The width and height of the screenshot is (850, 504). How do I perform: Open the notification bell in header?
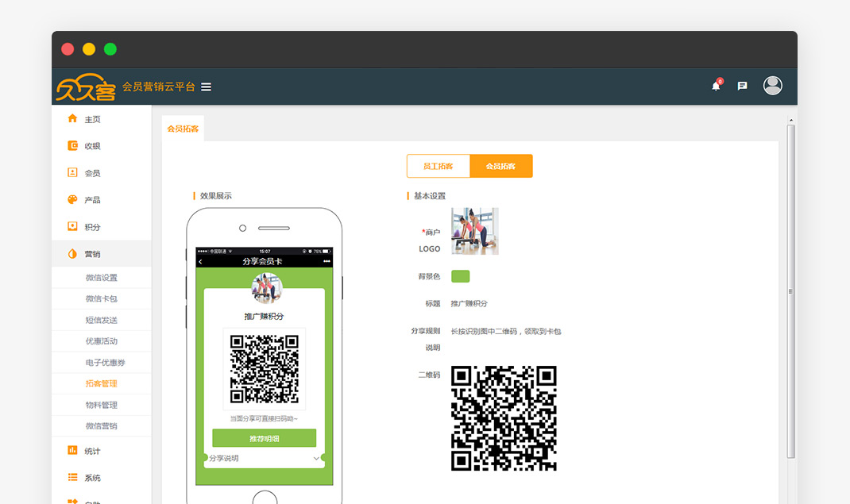pyautogui.click(x=716, y=86)
